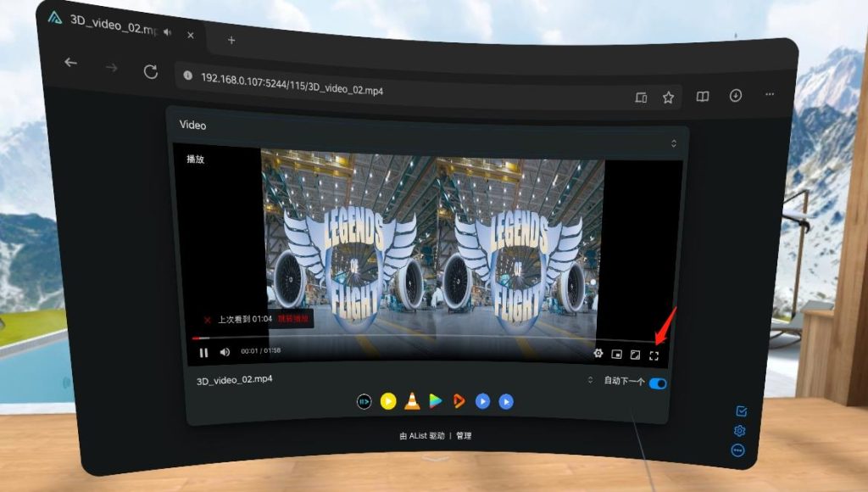Enable picture-in-picture mode in the player
868x492 pixels.
(x=617, y=355)
